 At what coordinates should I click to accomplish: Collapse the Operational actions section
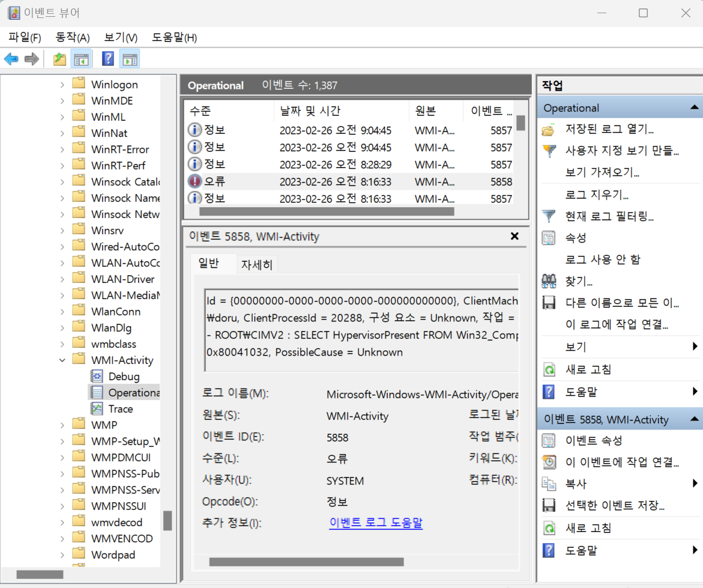point(694,108)
